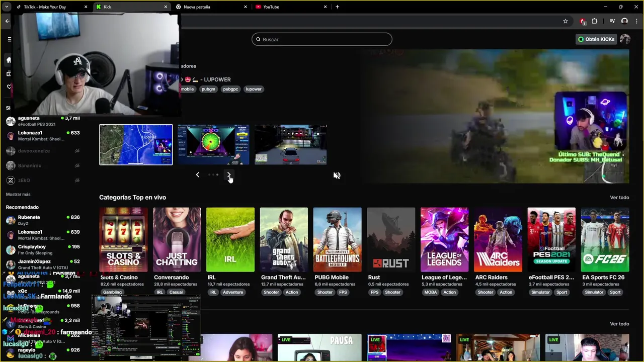Click the Gambling tag under Slots & Casino
Viewport: 644px width, 362px height.
tap(113, 292)
